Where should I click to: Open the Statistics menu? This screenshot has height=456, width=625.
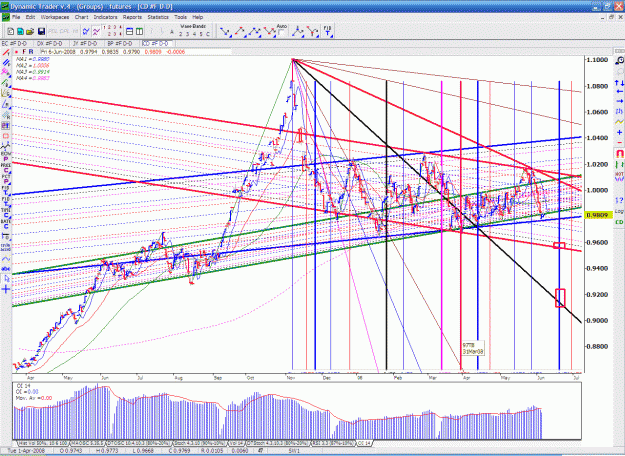158,18
